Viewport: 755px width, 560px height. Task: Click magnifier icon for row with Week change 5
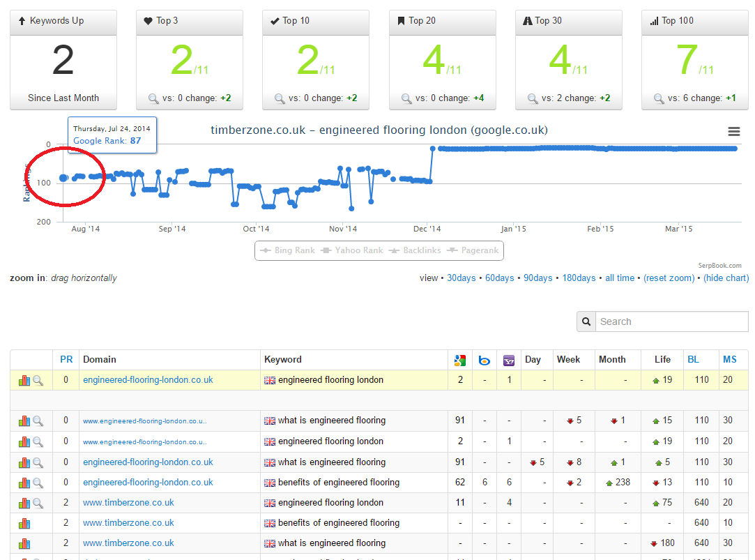tap(38, 421)
